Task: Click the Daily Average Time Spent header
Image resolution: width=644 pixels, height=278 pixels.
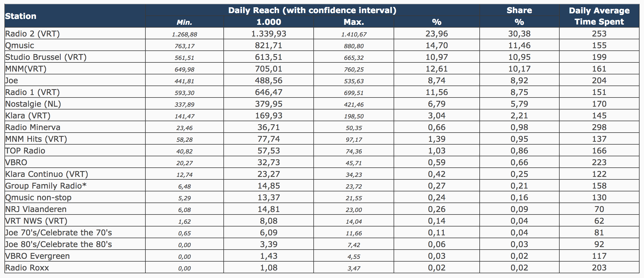Action: point(599,16)
